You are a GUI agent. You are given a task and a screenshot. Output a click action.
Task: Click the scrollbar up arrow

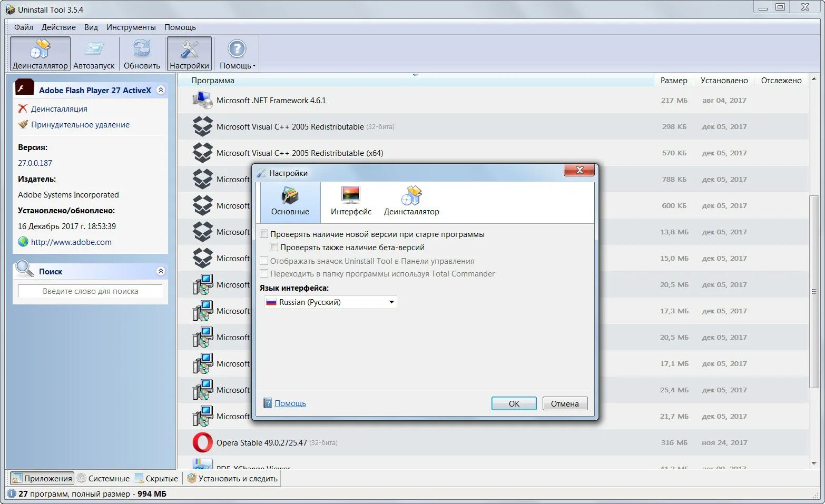click(814, 79)
